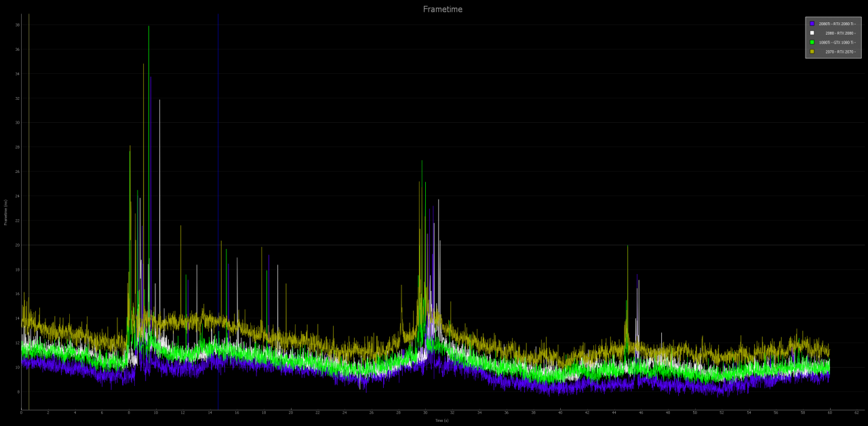The width and height of the screenshot is (868, 426).
Task: Select the '2080Ti - RTX 2080 Ti' legend label
Action: 837,24
